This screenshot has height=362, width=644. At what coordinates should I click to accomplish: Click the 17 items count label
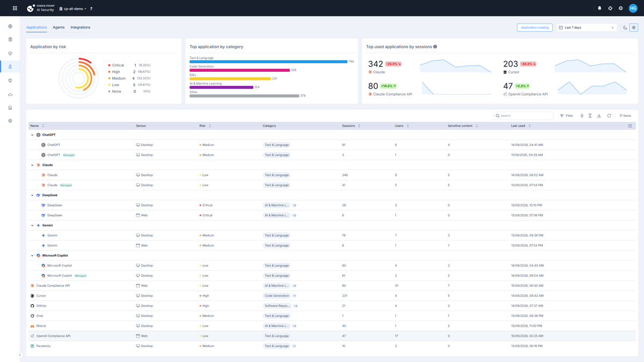625,116
